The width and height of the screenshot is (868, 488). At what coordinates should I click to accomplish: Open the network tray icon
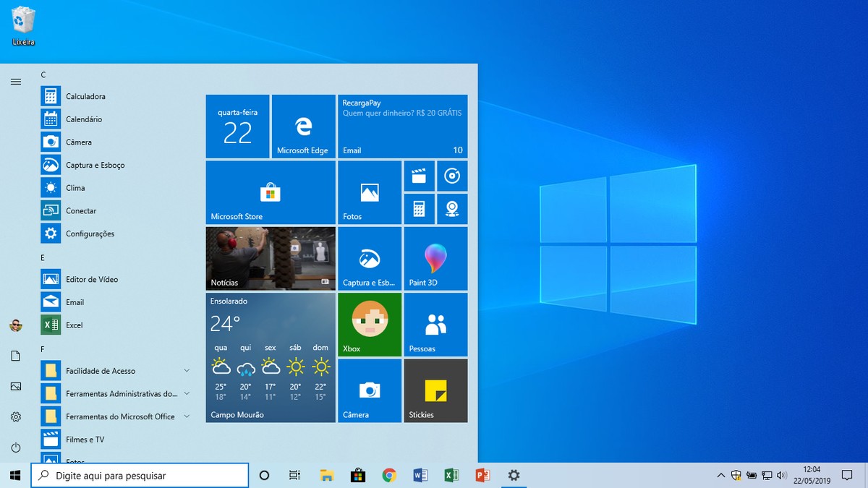[767, 475]
